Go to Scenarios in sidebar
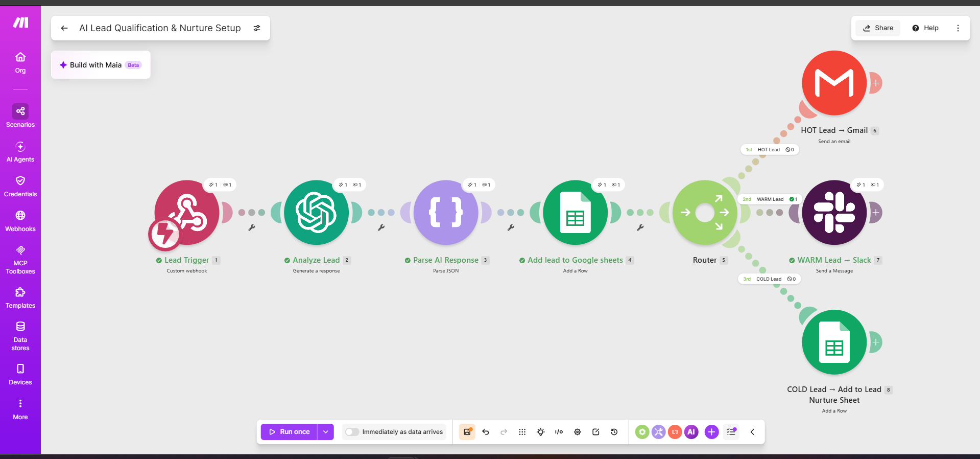Screen dimensions: 980x459 (x=20, y=116)
